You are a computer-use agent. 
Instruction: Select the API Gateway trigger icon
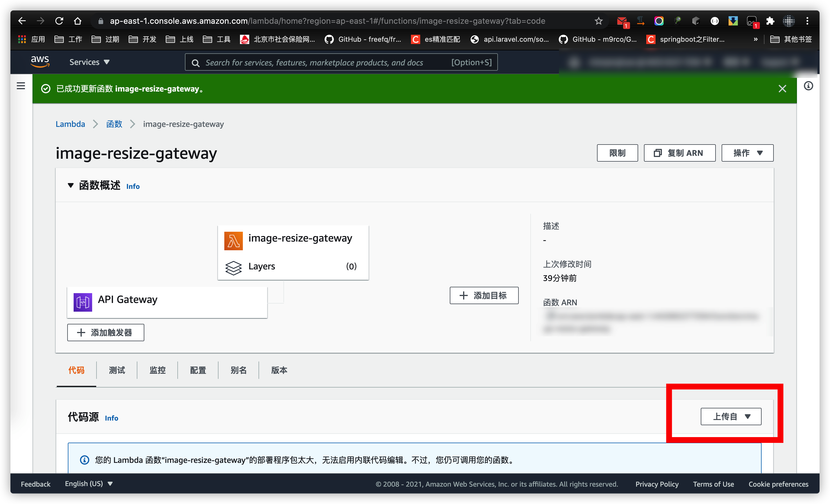point(83,302)
